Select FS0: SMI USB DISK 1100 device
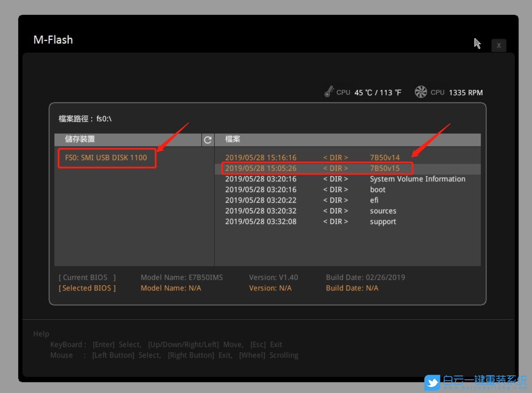Screen dimensions: 532x393 (106, 158)
